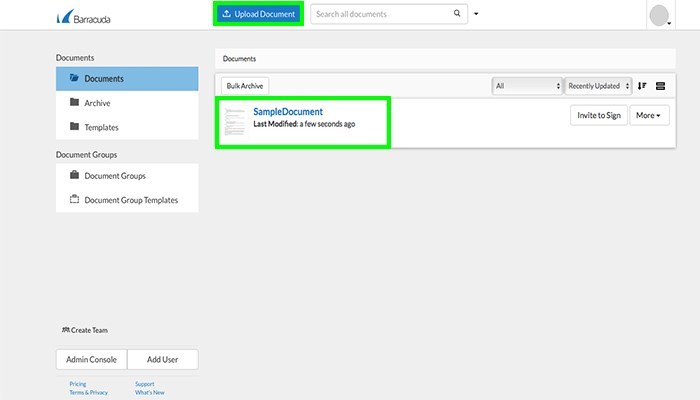Viewport: 700px width, 400px height.
Task: Select Documents in the sidebar
Action: coord(126,78)
